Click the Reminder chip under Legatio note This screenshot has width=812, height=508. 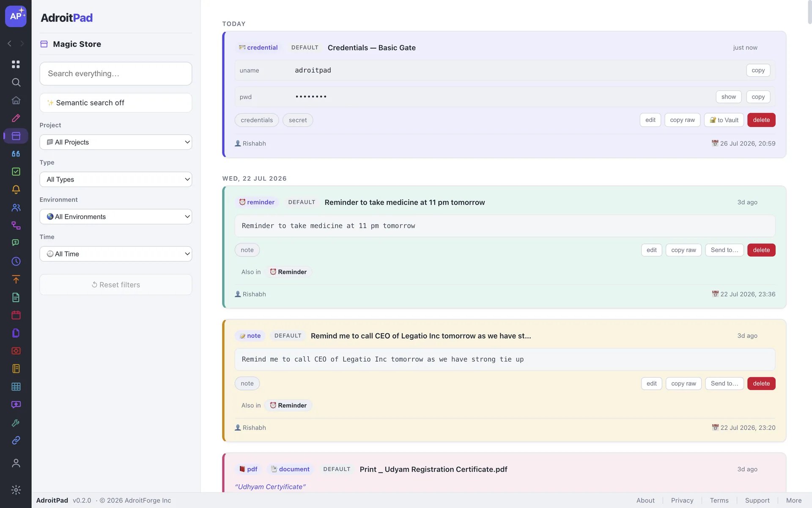coord(288,406)
